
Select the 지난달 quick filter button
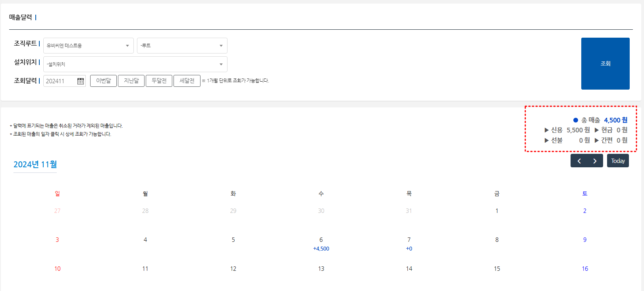coord(131,81)
